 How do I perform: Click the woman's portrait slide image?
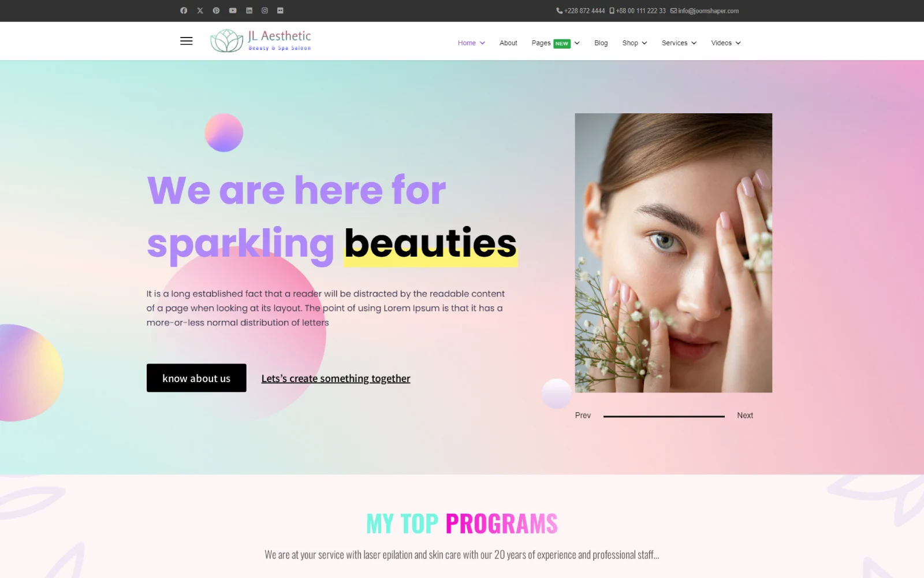pyautogui.click(x=673, y=253)
